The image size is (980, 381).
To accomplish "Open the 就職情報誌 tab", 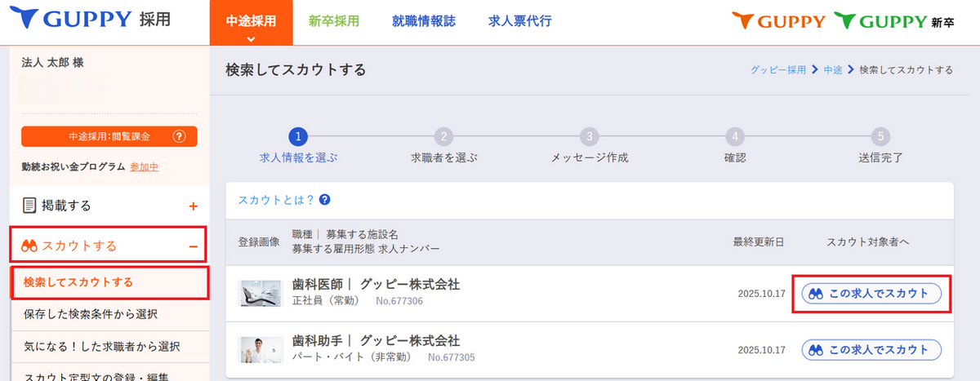I will (x=423, y=21).
